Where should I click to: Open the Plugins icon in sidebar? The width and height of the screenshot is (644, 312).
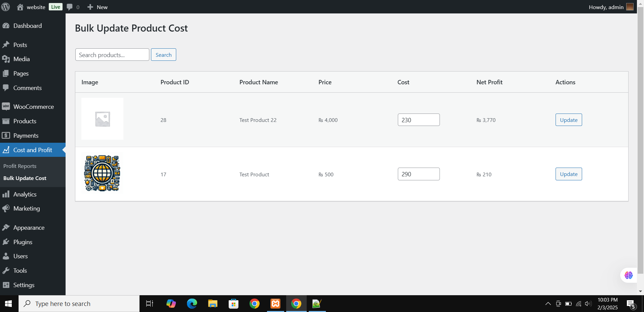[6, 242]
